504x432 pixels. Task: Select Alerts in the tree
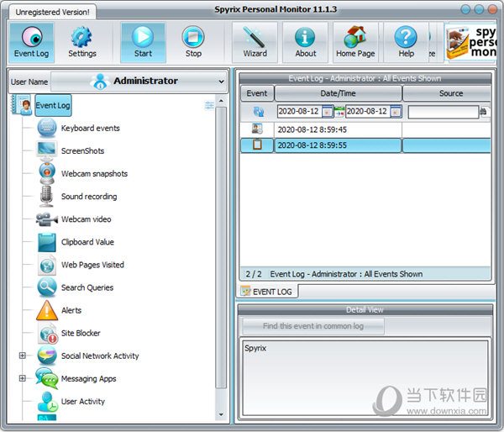pos(71,310)
